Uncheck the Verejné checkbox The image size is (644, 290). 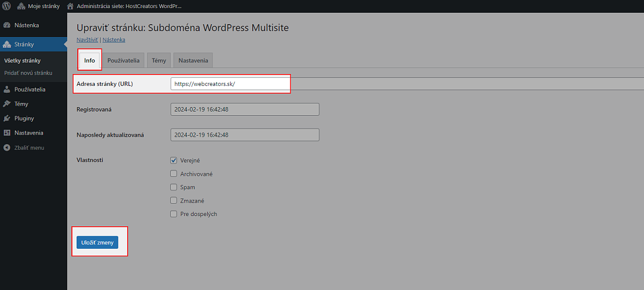pos(173,160)
